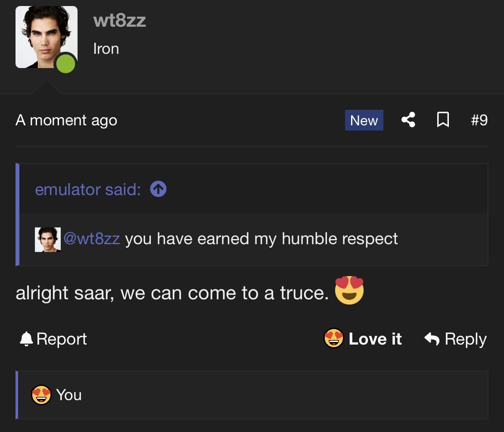Click the reply arrow icon
Image resolution: width=504 pixels, height=432 pixels.
(432, 339)
